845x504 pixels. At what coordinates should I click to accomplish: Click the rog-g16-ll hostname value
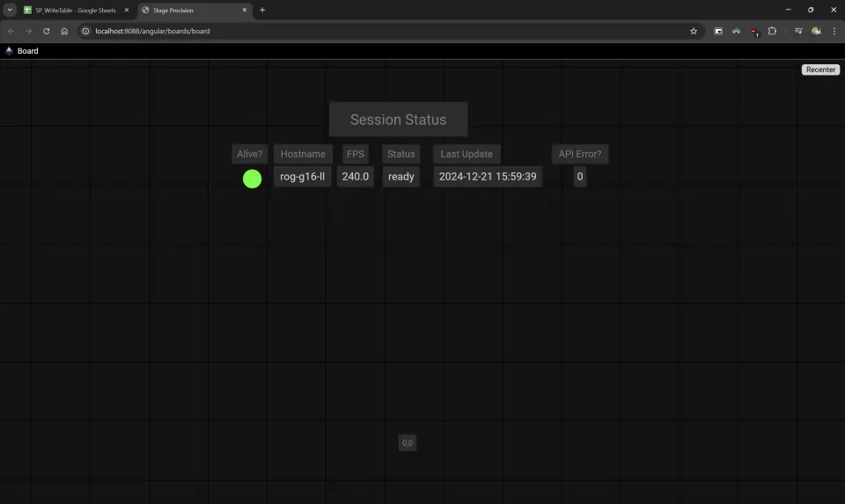coord(302,177)
